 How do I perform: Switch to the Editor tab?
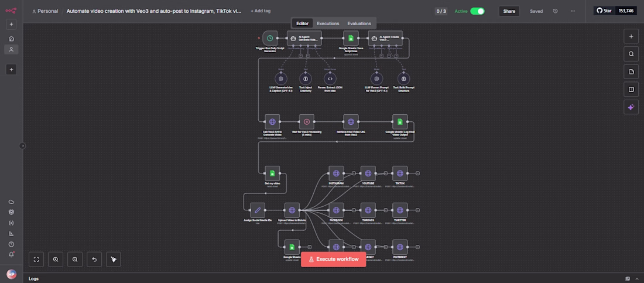click(302, 23)
